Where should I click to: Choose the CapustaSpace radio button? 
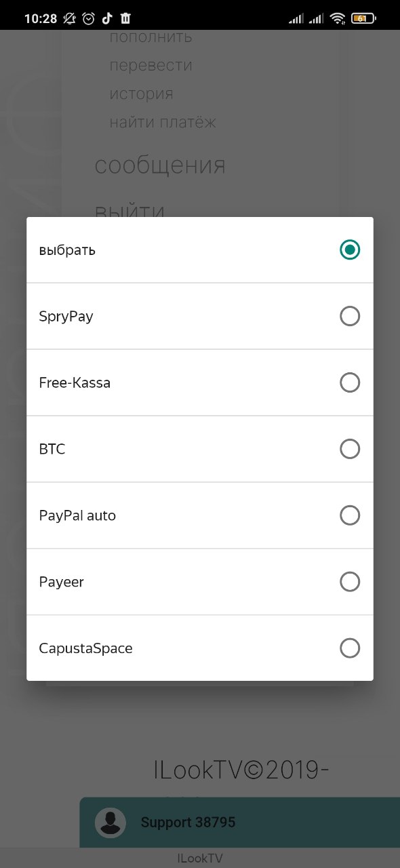(350, 648)
